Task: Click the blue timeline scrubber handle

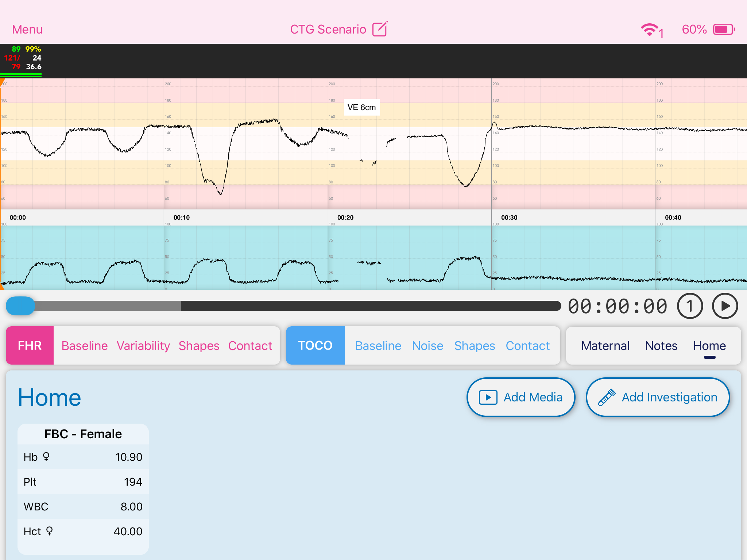Action: click(x=20, y=306)
